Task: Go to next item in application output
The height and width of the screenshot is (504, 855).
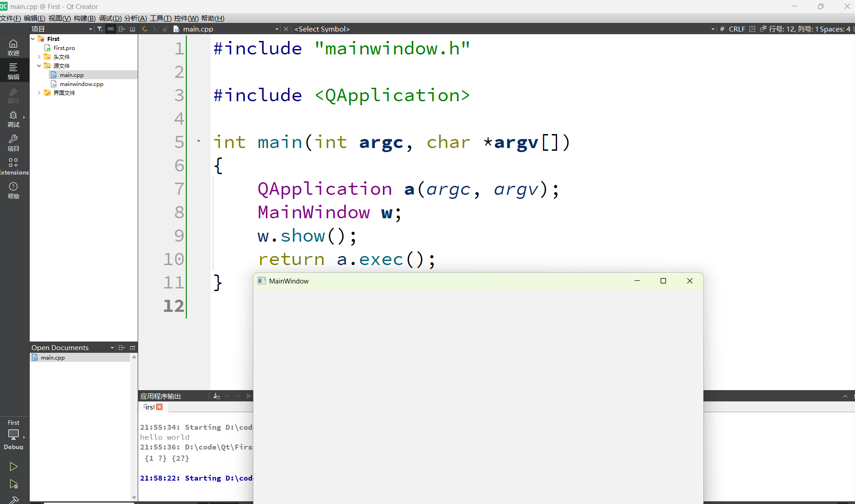Action: [238, 396]
